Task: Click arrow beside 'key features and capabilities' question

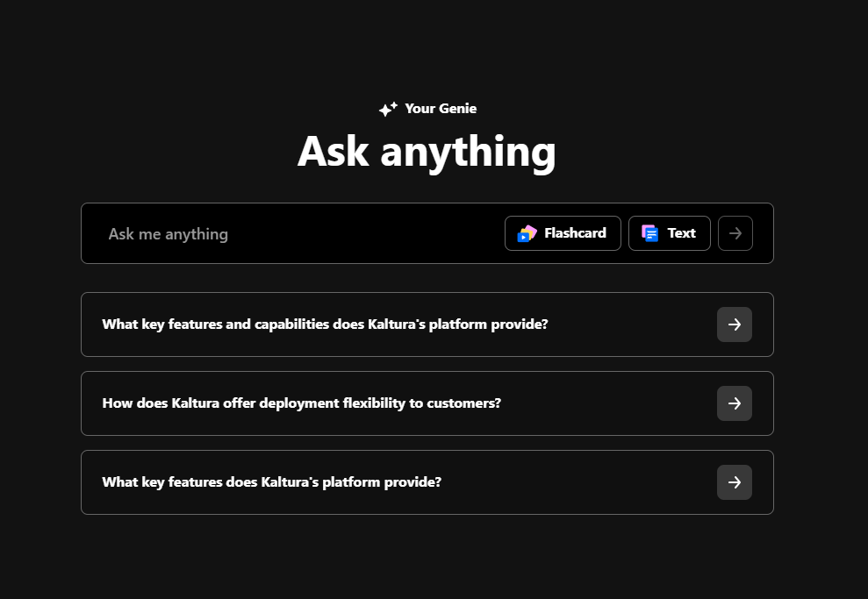Action: point(734,324)
